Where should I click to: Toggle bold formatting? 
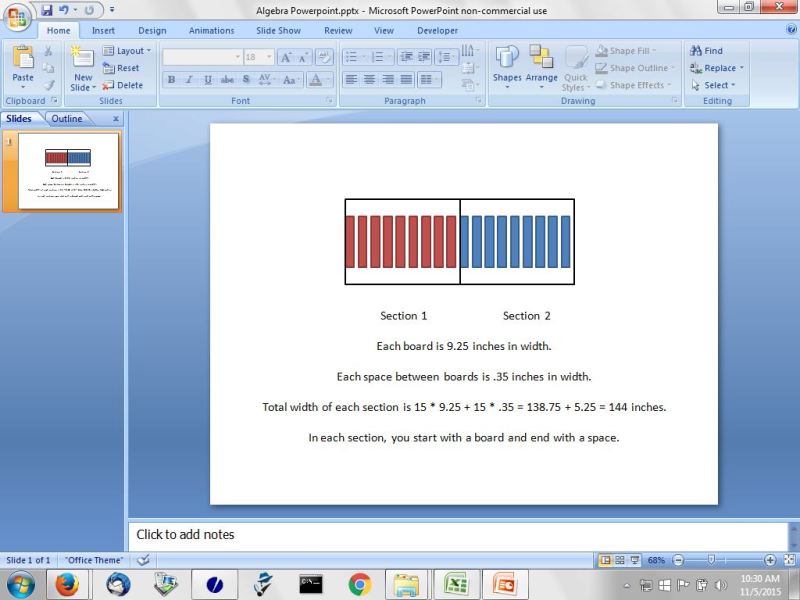point(171,80)
